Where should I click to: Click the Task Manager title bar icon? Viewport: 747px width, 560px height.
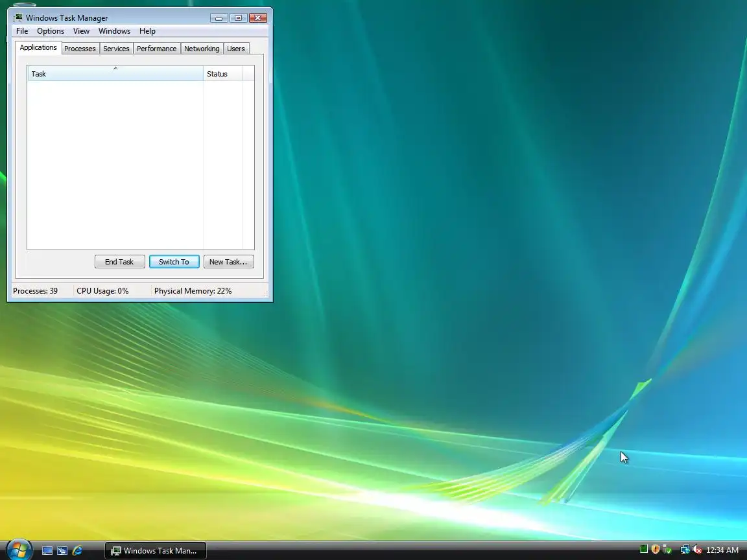pos(18,17)
